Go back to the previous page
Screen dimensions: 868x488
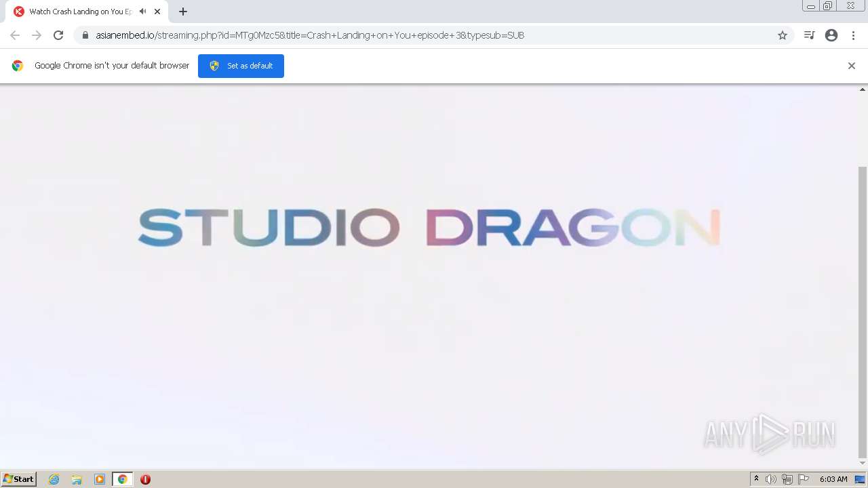[x=15, y=35]
